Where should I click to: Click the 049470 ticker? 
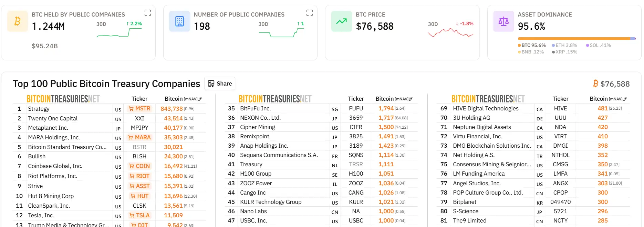(560, 202)
